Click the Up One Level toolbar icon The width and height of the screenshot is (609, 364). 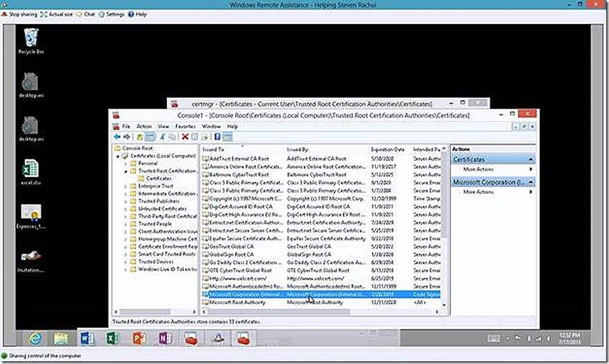(x=139, y=136)
